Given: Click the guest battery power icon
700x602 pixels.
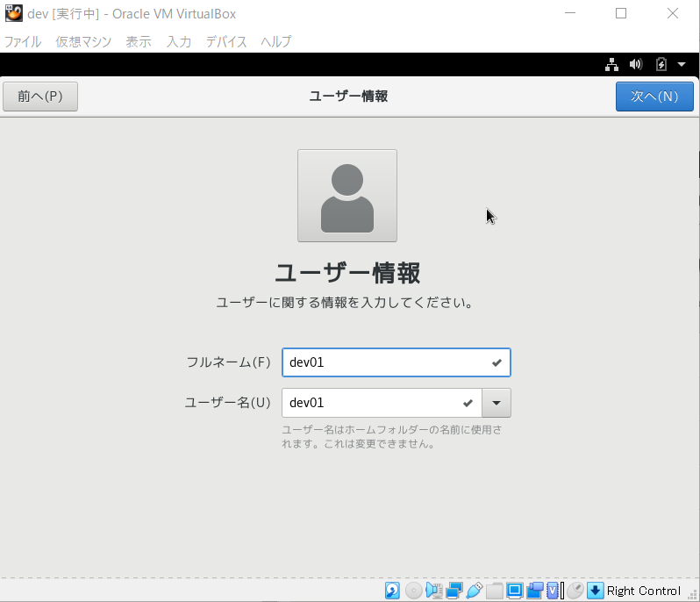Looking at the screenshot, I should click(x=661, y=65).
